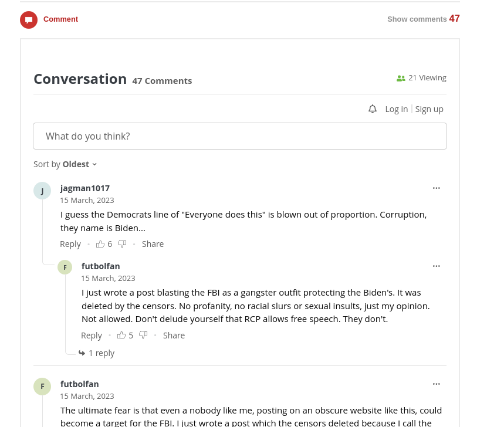
Task: Open more options for jagman1017's comment
Action: coord(436,188)
